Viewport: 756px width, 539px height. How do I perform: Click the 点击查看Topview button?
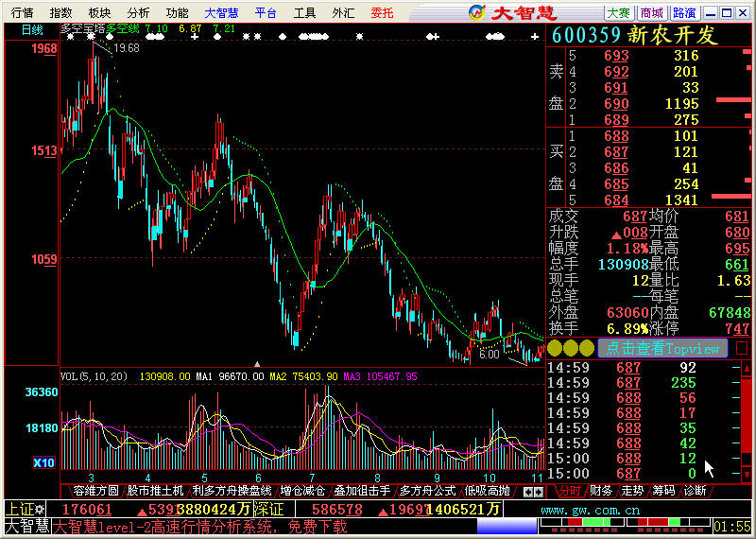[662, 348]
